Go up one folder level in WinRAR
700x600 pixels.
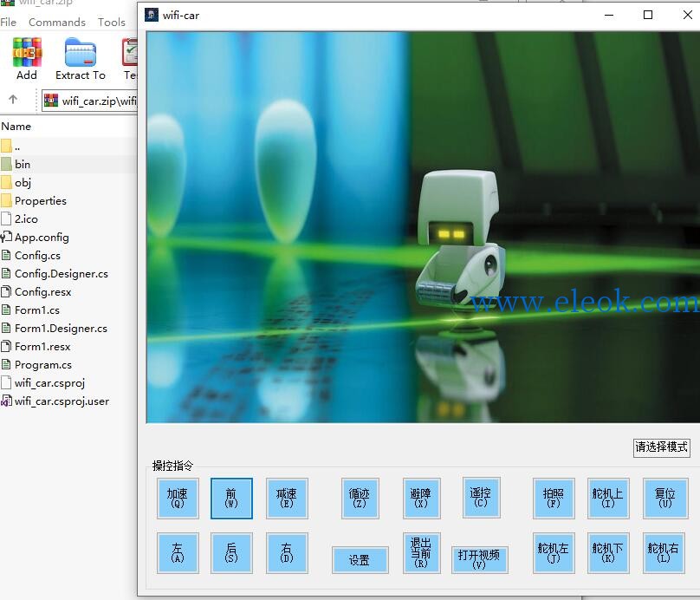(13, 100)
